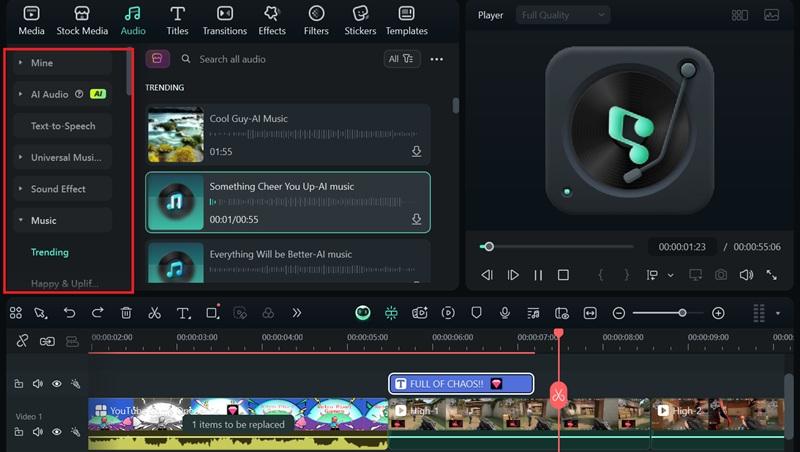Screen dimensions: 800x452
Task: Open the Filters tab
Action: click(316, 21)
